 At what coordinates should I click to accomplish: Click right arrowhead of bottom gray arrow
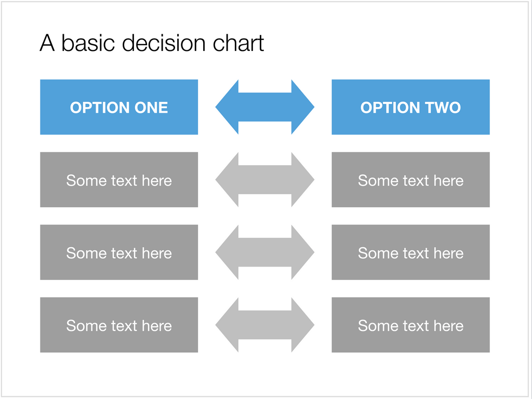[303, 325]
